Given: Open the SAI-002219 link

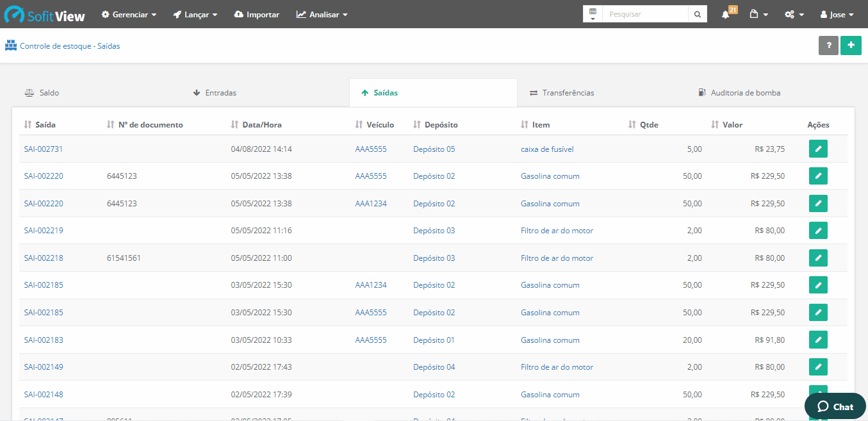Looking at the screenshot, I should (44, 231).
